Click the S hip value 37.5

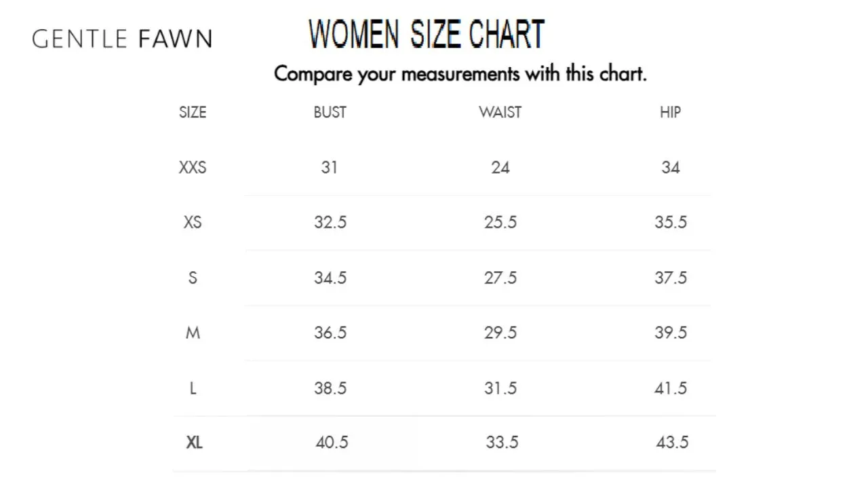(x=671, y=278)
